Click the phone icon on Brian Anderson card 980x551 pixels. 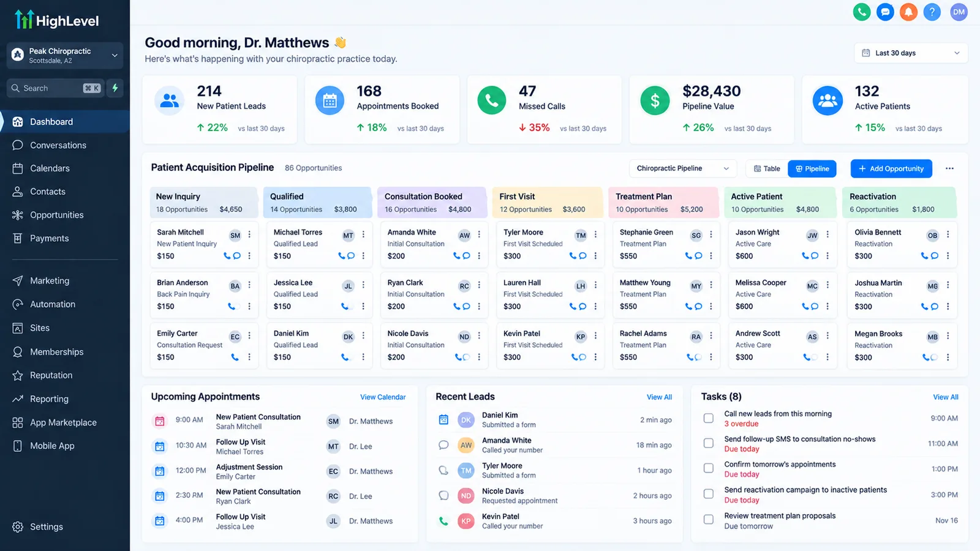232,306
